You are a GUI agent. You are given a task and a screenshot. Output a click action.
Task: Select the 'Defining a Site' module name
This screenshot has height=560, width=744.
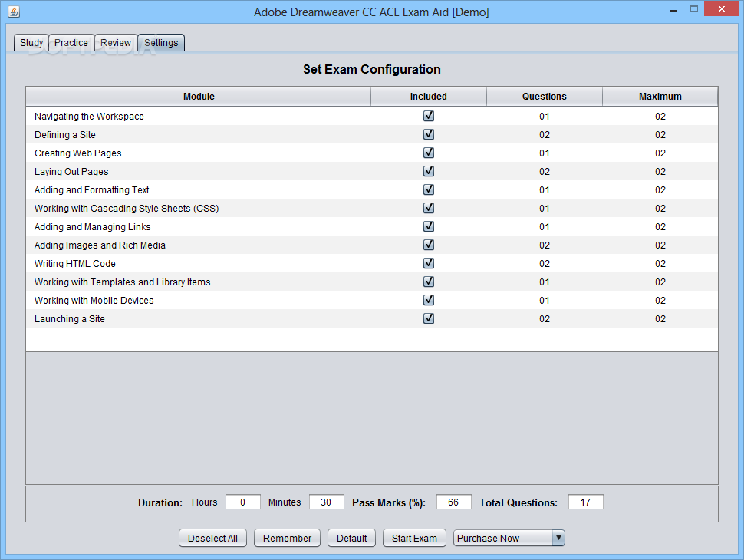65,135
